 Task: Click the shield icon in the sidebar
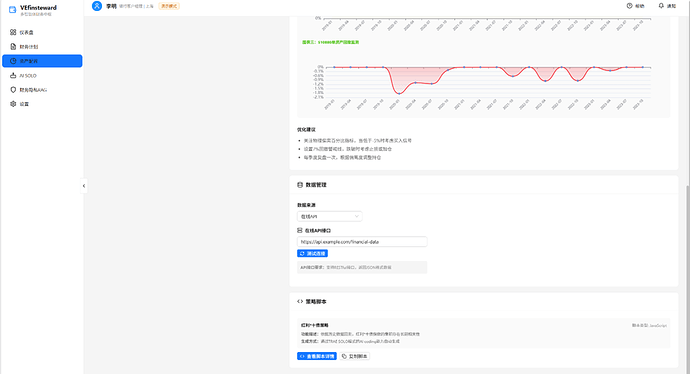[x=13, y=90]
